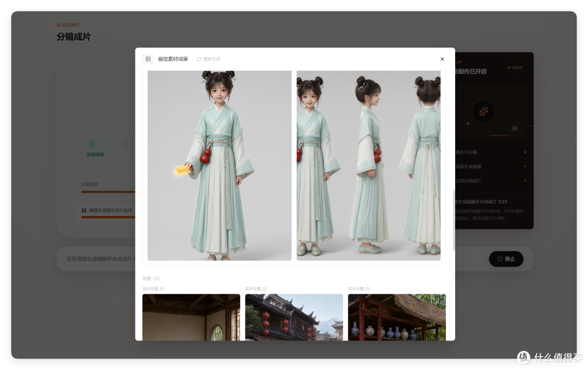Click the 重新生成 regenerate button
588x370 pixels.
tap(209, 59)
